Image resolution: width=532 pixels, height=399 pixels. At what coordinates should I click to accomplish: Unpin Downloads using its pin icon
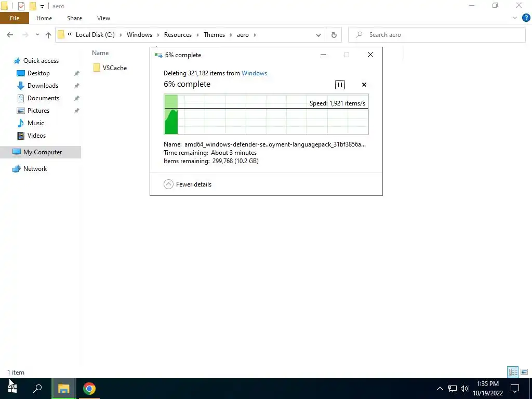click(x=77, y=86)
